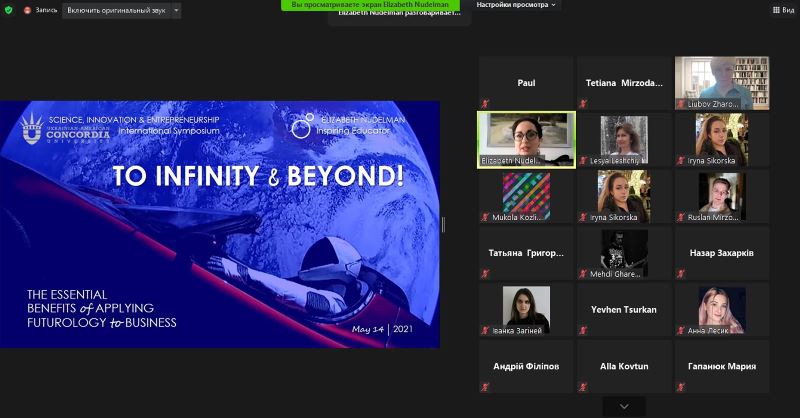Click muted mic icon on Ruslan Mirzo's tile

pyautogui.click(x=681, y=217)
